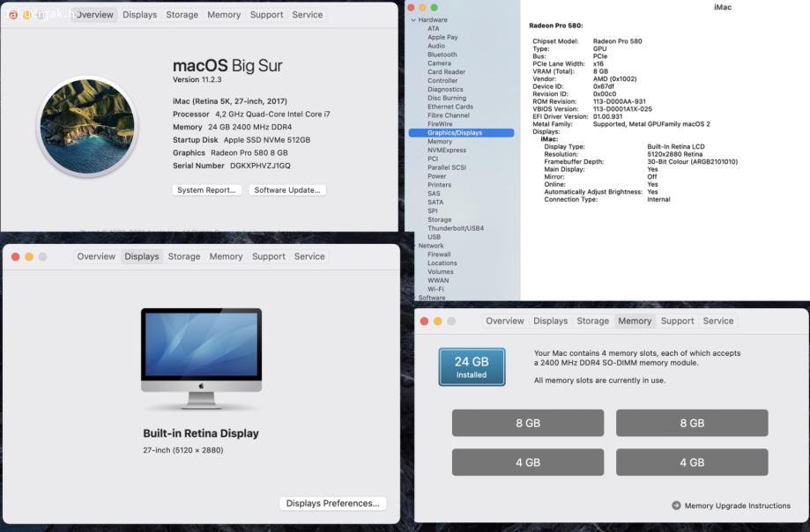Select Storage tab in the 24 GB memory window
Screen dimensions: 810x532
pyautogui.click(x=592, y=321)
